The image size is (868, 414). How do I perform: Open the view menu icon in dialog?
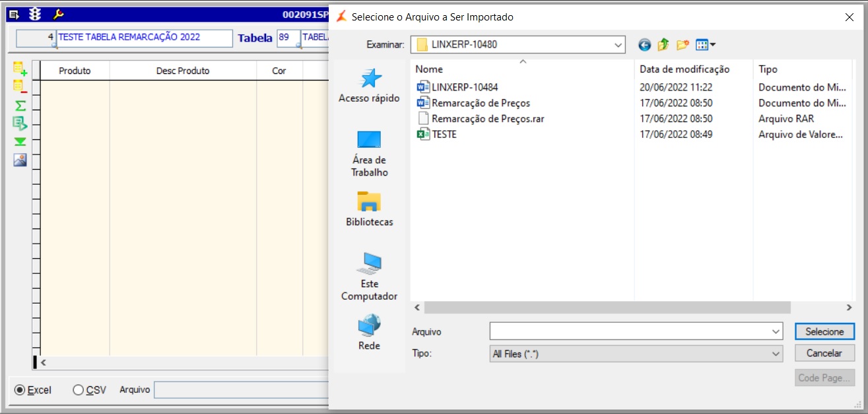pos(705,45)
